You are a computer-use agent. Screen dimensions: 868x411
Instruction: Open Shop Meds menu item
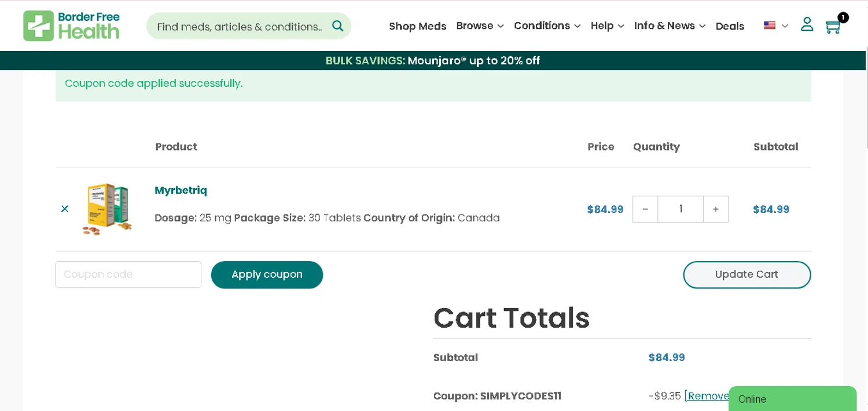pos(418,26)
